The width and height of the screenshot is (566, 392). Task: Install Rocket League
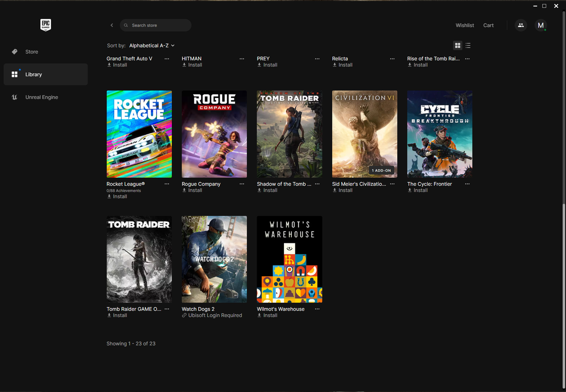click(x=117, y=196)
